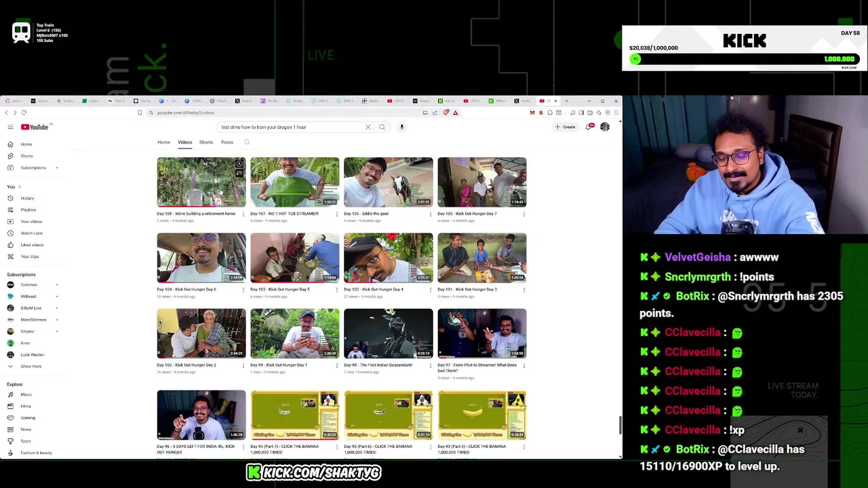
Task: Click the page vertical scrollbar
Action: tap(620, 425)
